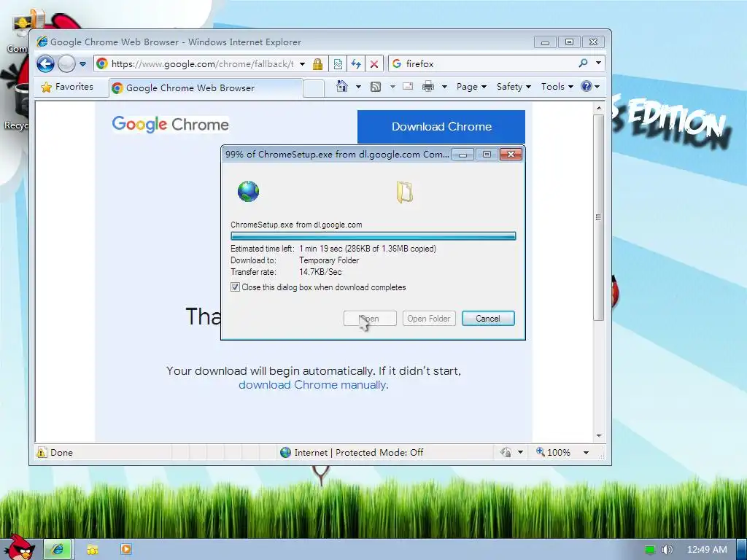Open the Tools menu
Viewport: 747px width, 560px height.
(557, 87)
